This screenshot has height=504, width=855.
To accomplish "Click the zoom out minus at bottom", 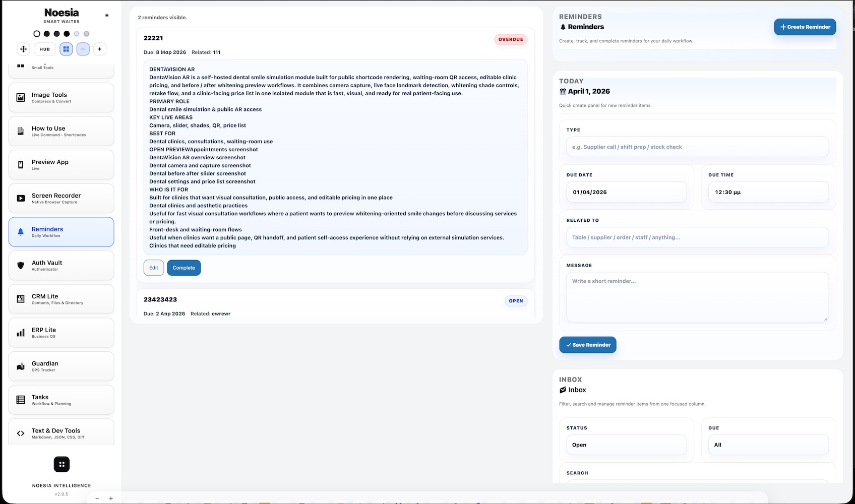I will pyautogui.click(x=97, y=498).
